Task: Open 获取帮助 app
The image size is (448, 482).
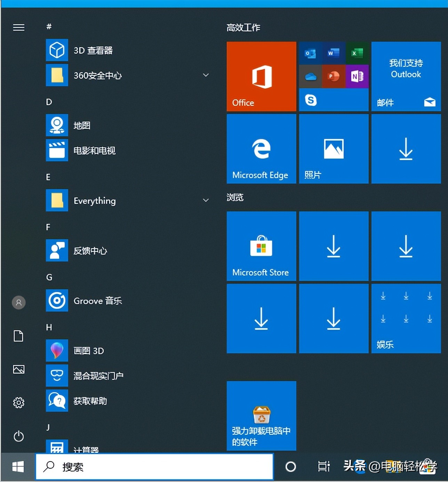Action: [127, 401]
